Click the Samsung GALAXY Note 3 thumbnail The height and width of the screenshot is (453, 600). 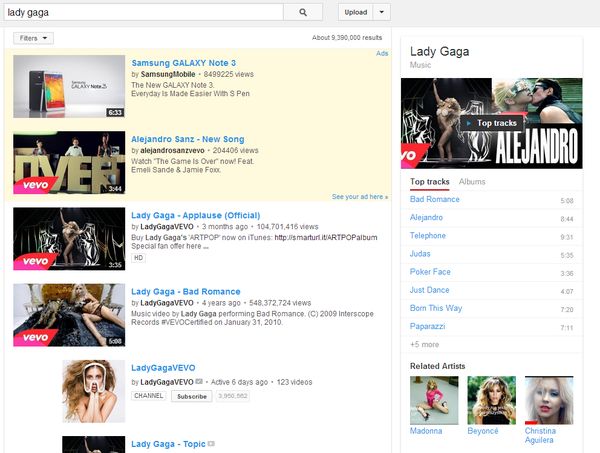[69, 86]
